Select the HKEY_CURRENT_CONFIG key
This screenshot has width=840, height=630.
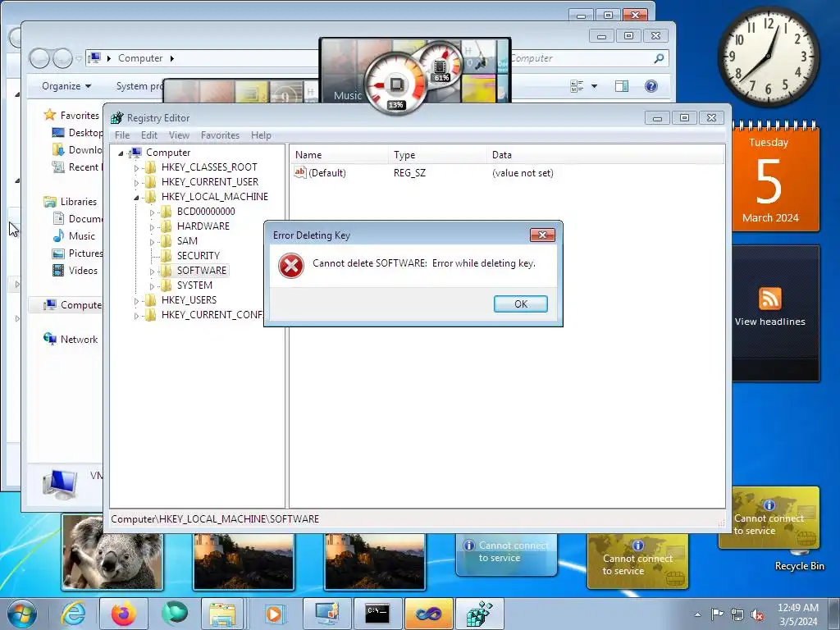[212, 314]
